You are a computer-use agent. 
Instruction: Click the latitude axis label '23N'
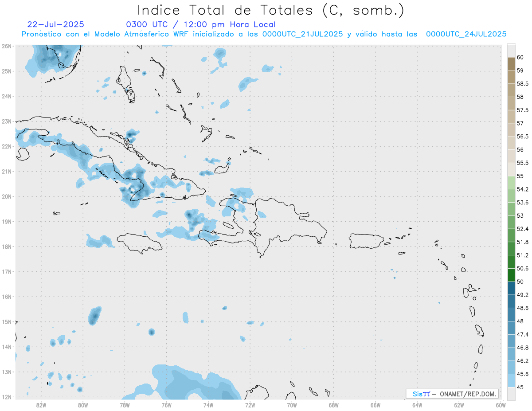(x=7, y=121)
